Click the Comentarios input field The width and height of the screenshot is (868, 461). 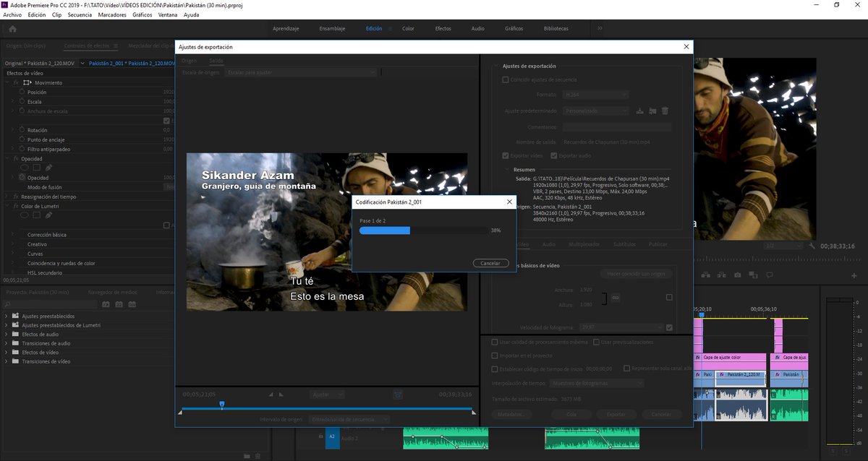617,126
